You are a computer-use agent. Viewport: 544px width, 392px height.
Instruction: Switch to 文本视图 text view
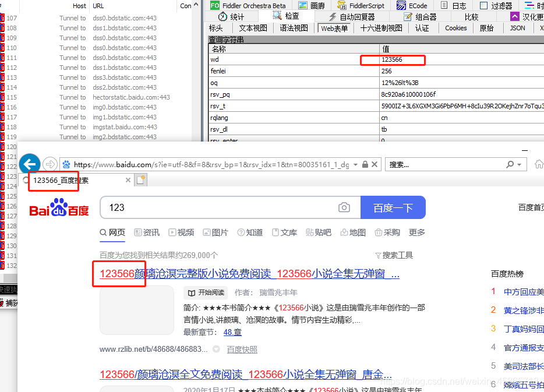(x=253, y=28)
